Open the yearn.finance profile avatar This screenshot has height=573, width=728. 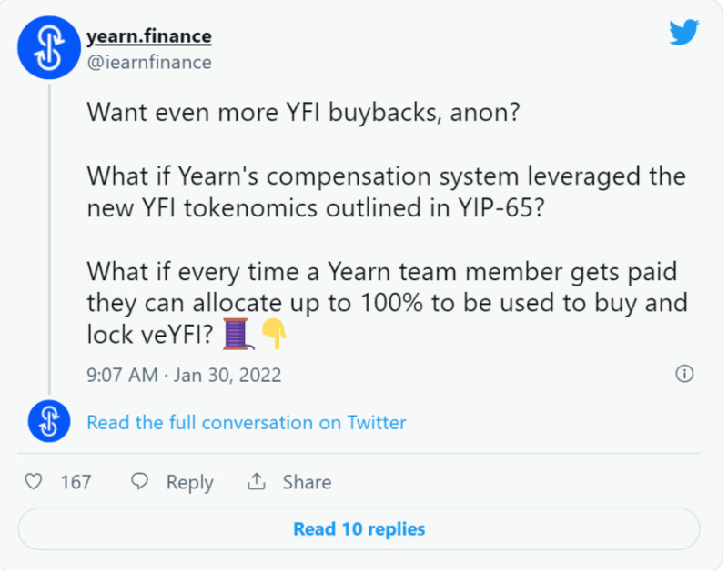pyautogui.click(x=49, y=47)
